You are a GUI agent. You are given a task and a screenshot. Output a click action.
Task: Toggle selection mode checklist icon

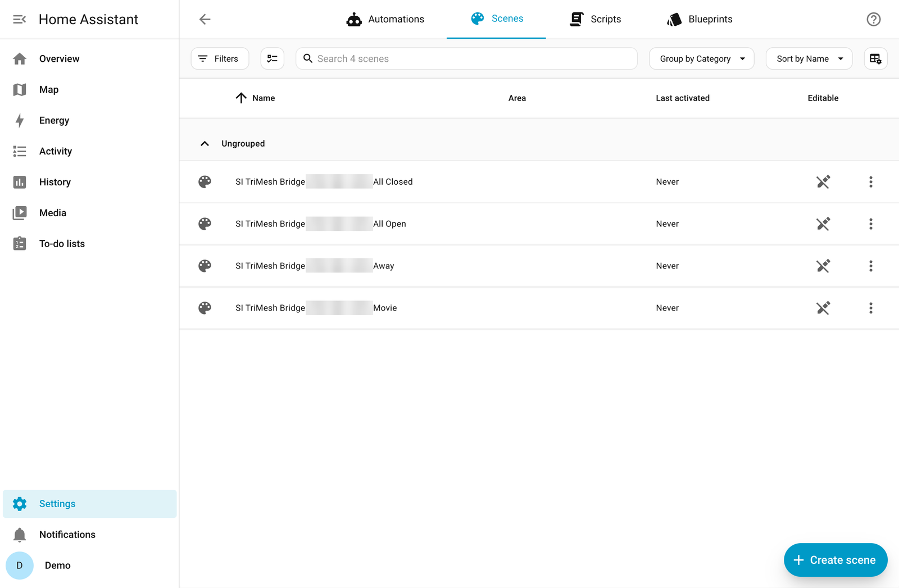[x=273, y=58]
